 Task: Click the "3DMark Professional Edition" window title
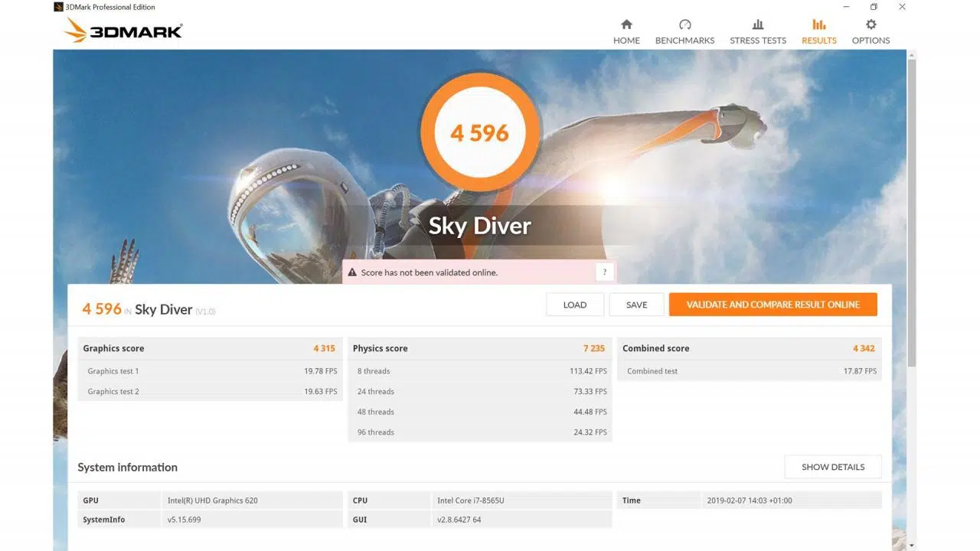tap(110, 7)
